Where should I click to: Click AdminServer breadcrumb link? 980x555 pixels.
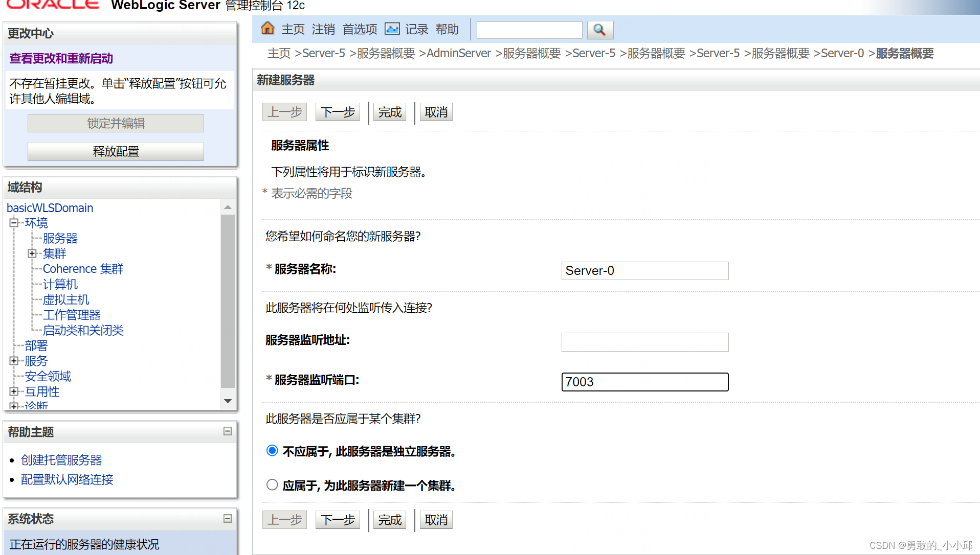click(458, 53)
